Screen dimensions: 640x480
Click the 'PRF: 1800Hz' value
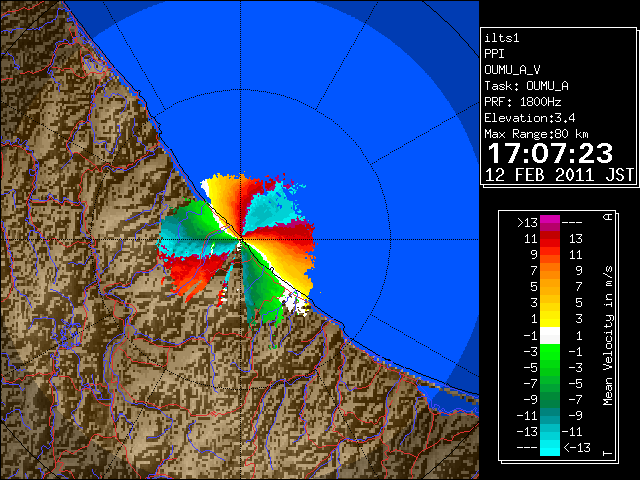pos(523,102)
